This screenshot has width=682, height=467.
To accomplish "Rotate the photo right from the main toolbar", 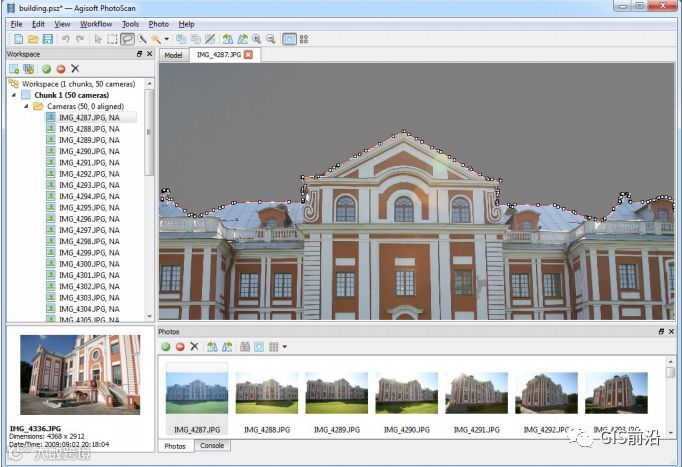I will pos(227,39).
